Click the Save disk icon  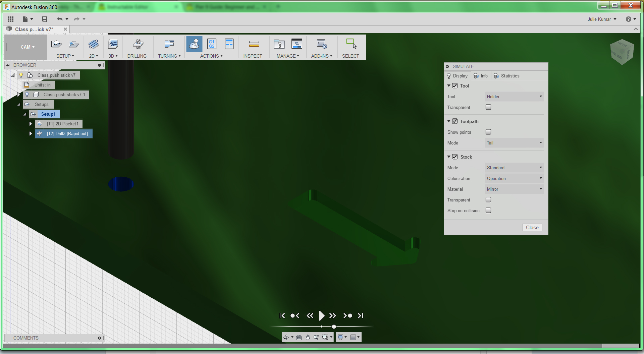[45, 19]
